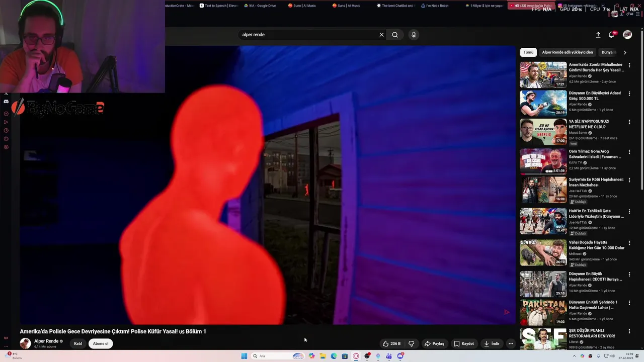Click the 'Paylaş' share button
The height and width of the screenshot is (362, 644).
(x=434, y=344)
